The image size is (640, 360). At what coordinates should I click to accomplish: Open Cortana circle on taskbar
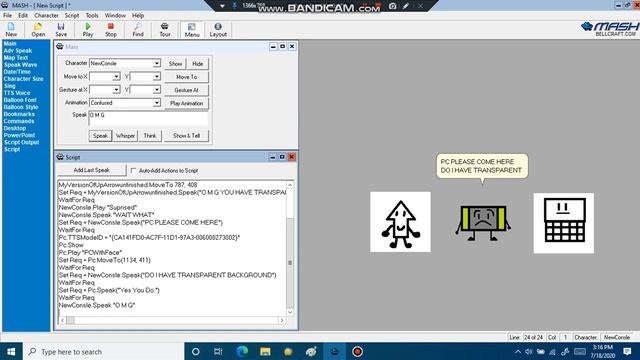(x=196, y=351)
